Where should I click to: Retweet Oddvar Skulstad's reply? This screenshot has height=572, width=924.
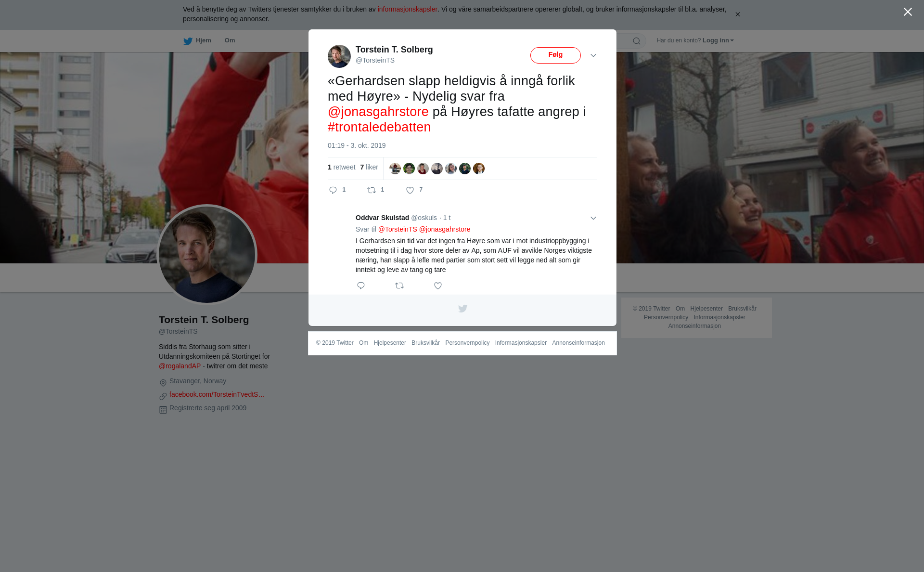coord(399,286)
